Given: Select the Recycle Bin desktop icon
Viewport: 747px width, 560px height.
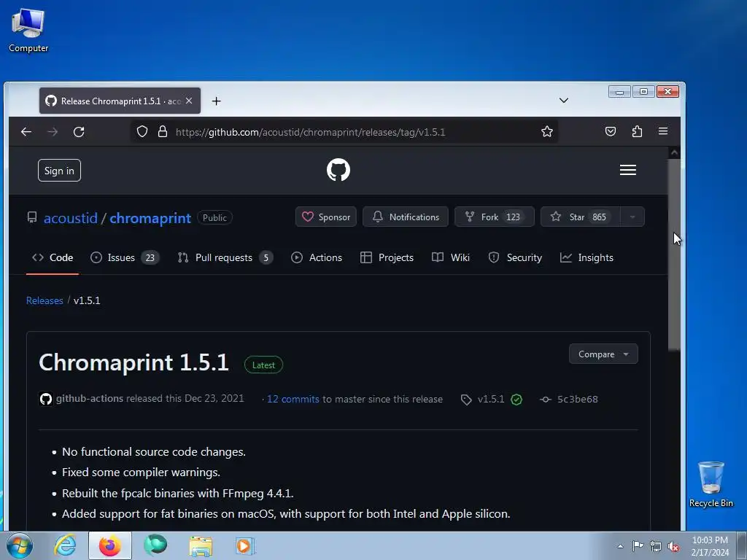Looking at the screenshot, I should 711,484.
